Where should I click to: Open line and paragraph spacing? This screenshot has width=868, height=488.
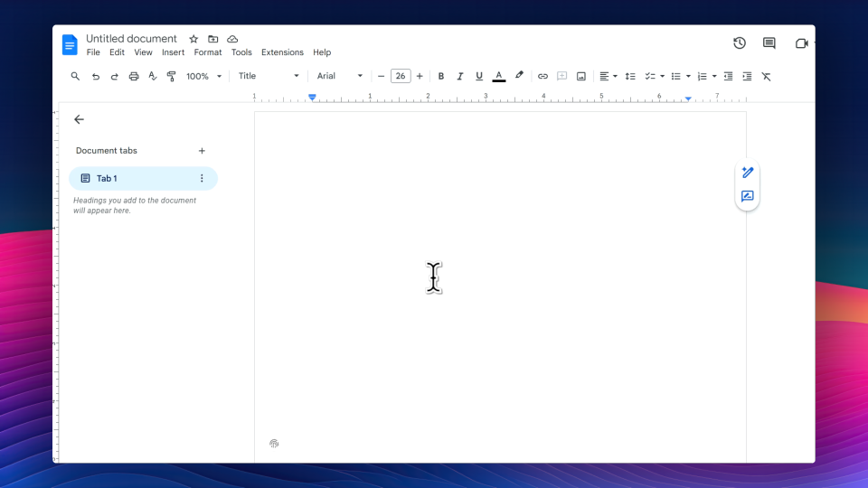pos(630,76)
